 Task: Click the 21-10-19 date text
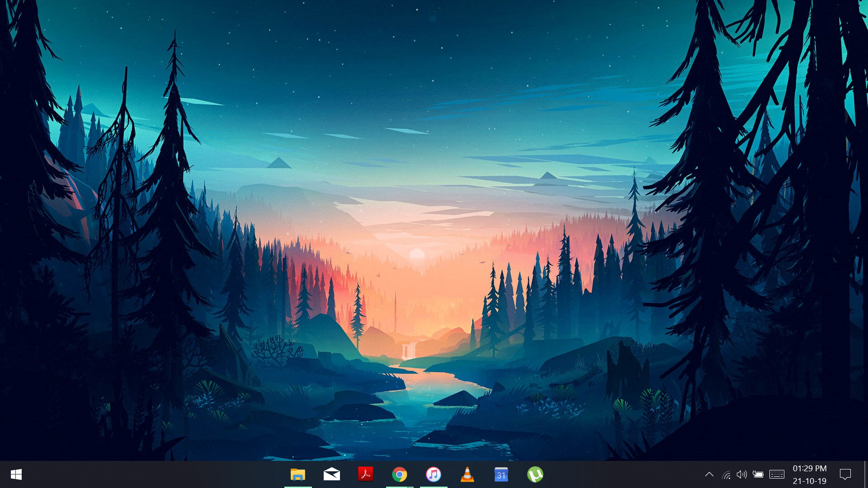(809, 481)
